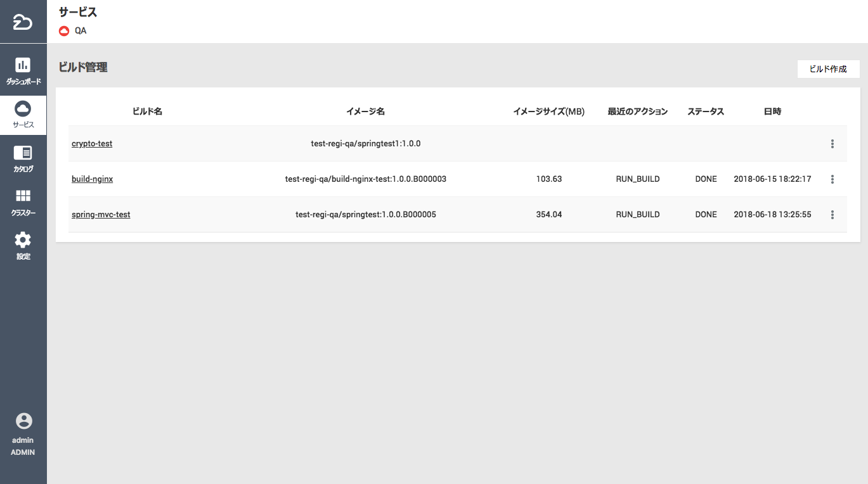Click the image size value 103.63
The height and width of the screenshot is (484, 868).
coord(549,179)
